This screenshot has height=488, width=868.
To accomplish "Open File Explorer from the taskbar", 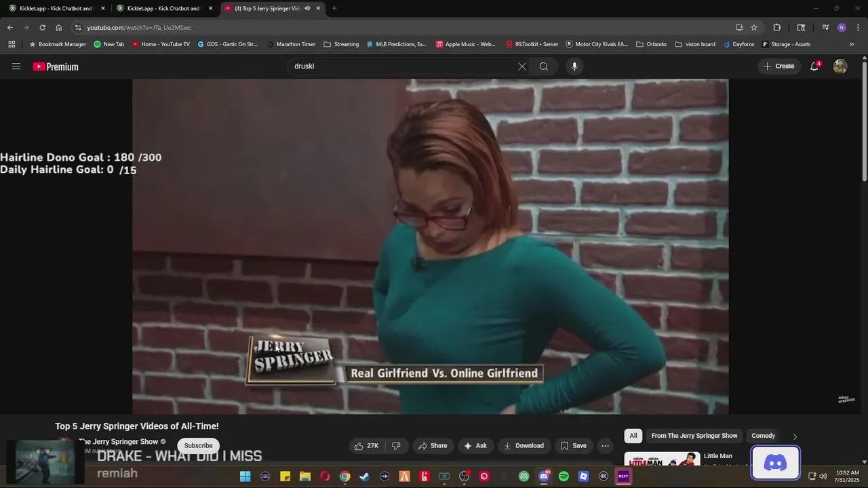I will 305,476.
